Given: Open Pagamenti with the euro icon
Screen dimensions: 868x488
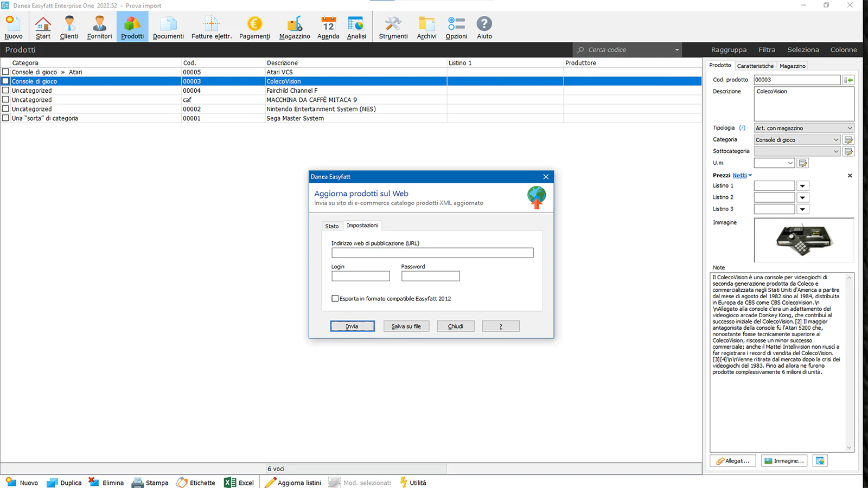Looking at the screenshot, I should tap(254, 27).
